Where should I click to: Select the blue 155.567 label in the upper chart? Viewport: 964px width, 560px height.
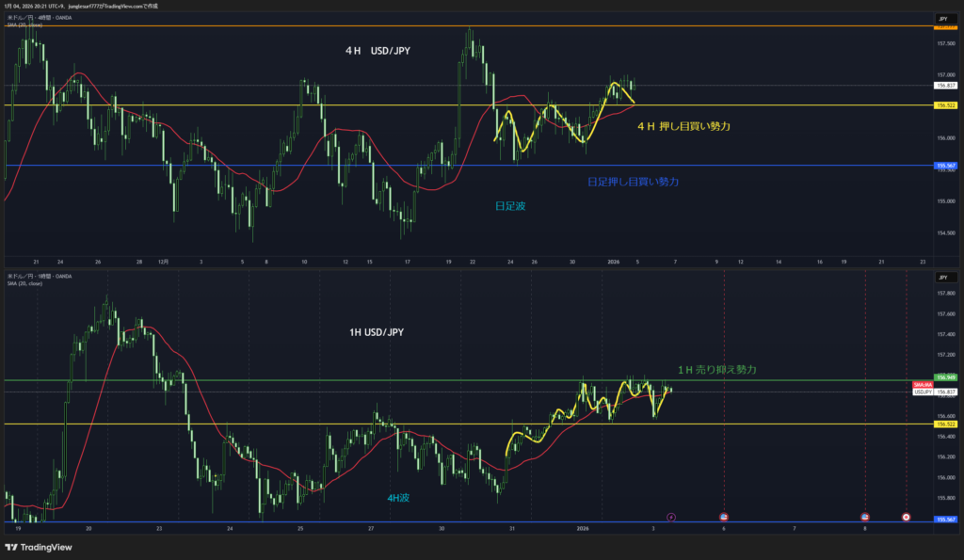tap(944, 166)
